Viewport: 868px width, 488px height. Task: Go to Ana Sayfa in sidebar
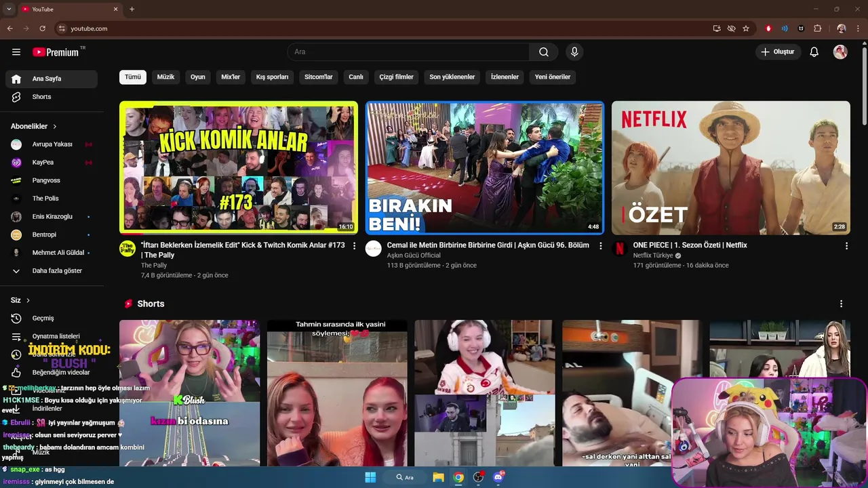click(x=52, y=79)
